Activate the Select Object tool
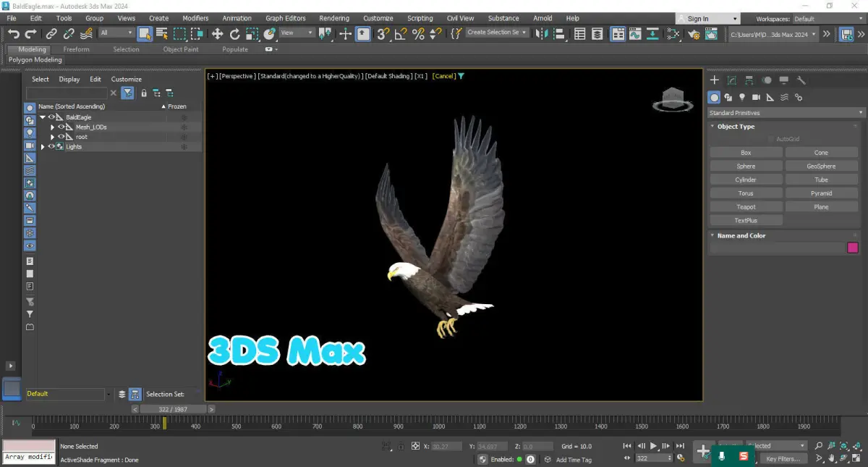Viewport: 868px width, 467px height. point(145,33)
